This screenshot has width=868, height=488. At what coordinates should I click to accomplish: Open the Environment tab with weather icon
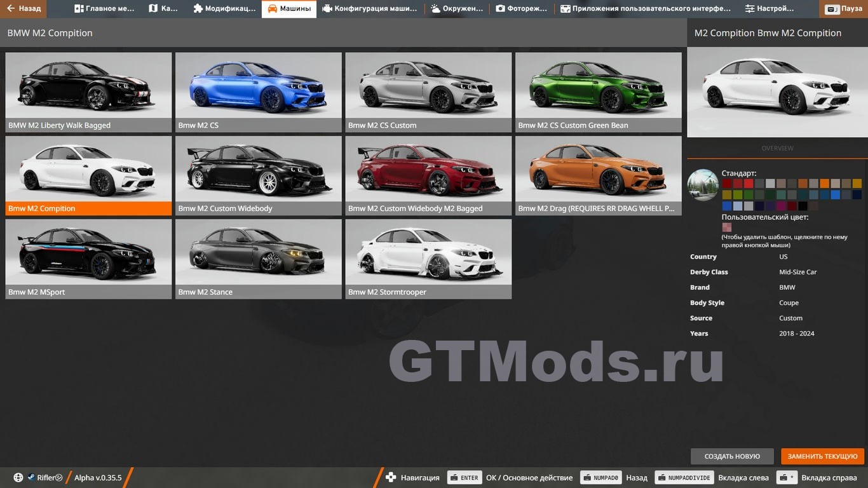(x=457, y=9)
